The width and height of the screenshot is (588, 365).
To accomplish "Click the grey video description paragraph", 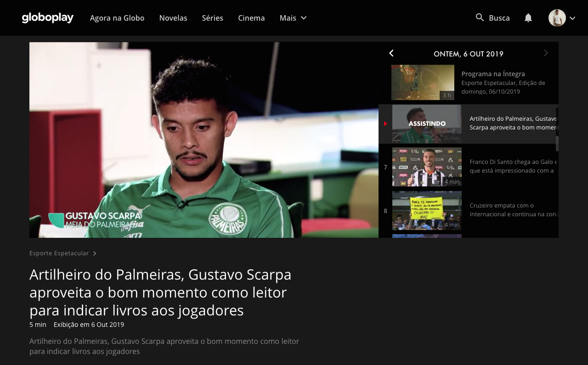I will pos(164,346).
